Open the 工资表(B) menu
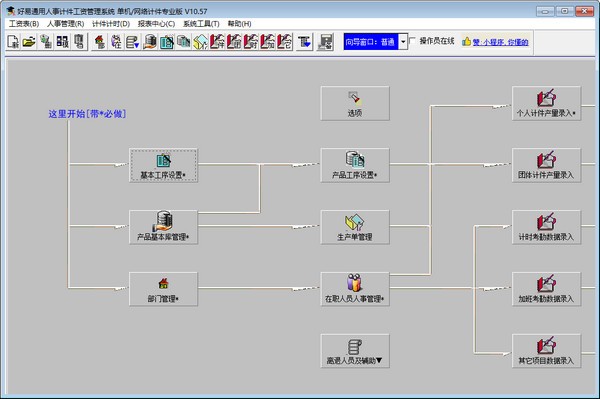The height and width of the screenshot is (399, 600). pos(24,24)
